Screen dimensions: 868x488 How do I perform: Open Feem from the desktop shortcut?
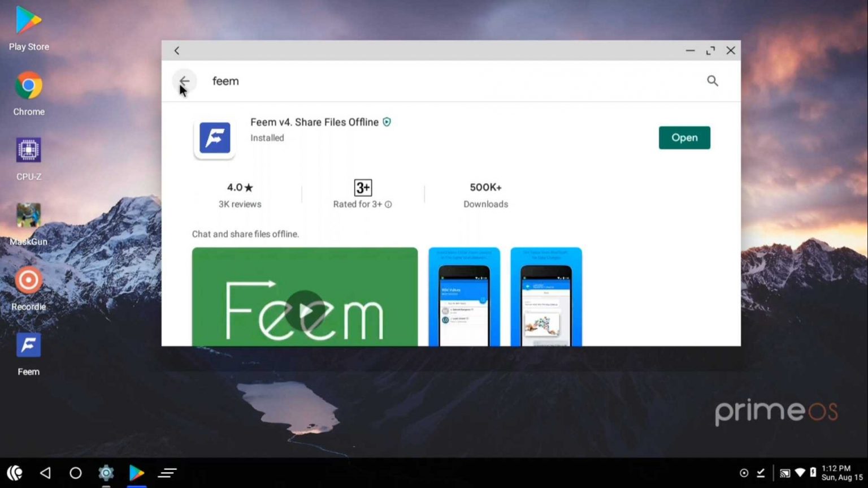28,345
